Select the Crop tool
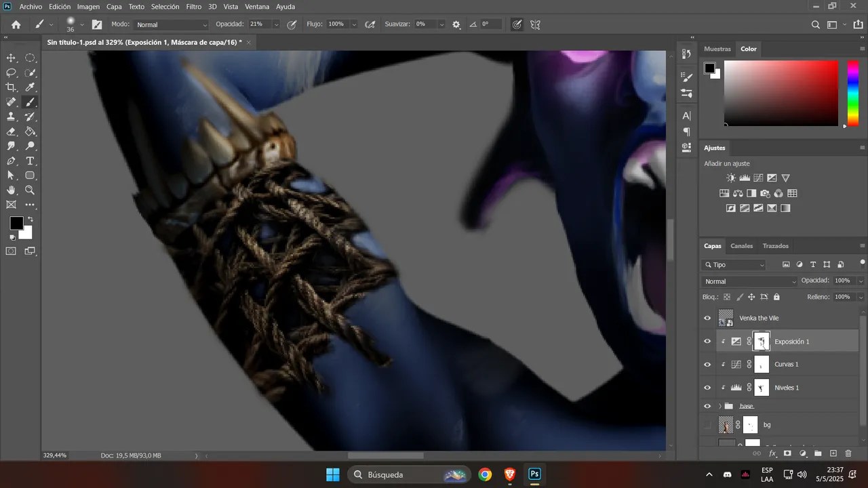This screenshot has height=488, width=868. coord(12,87)
